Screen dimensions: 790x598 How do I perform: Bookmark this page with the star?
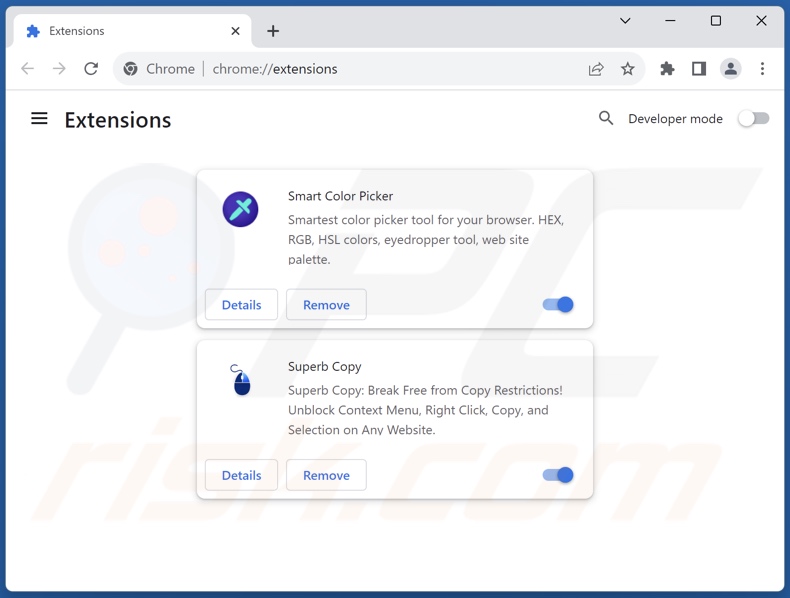[627, 69]
